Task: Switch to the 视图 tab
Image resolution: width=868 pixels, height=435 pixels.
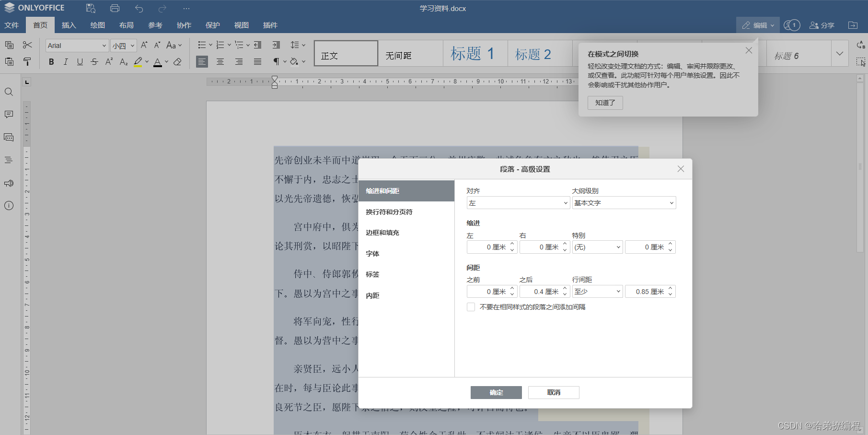Action: 242,25
